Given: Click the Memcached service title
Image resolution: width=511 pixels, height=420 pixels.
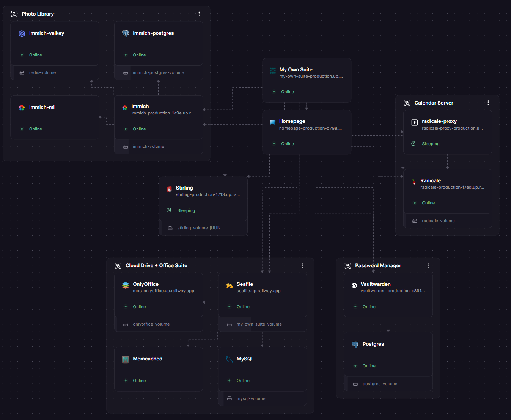Looking at the screenshot, I should (x=148, y=359).
